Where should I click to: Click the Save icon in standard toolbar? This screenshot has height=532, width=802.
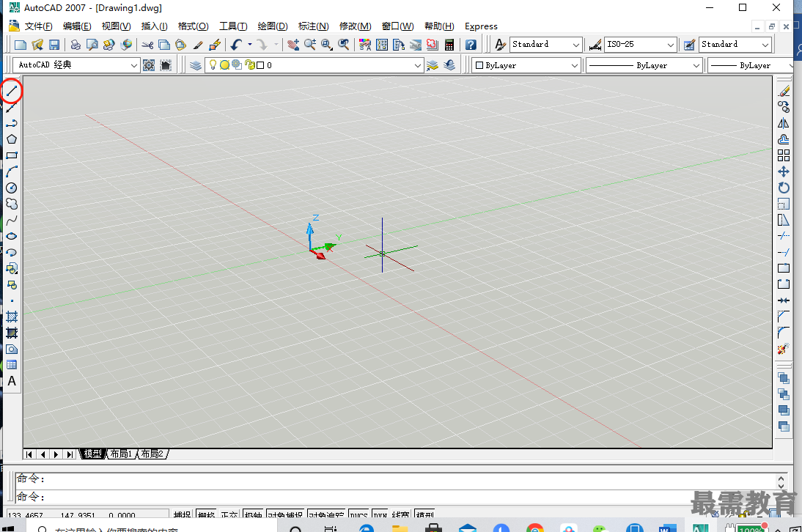click(54, 45)
